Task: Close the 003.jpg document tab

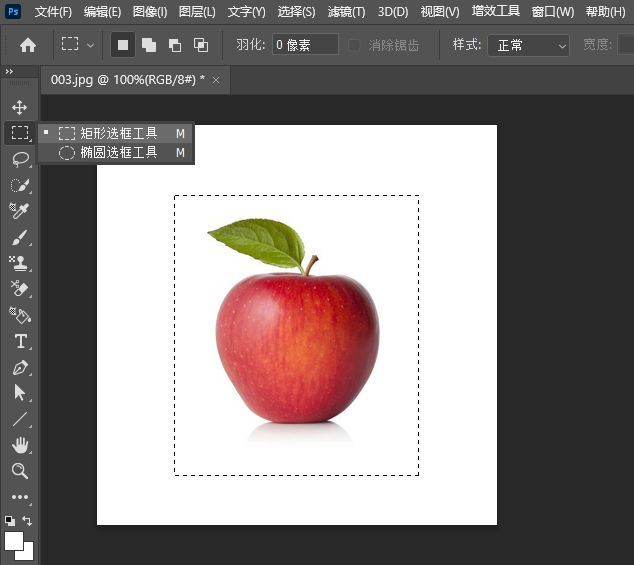Action: click(214, 79)
